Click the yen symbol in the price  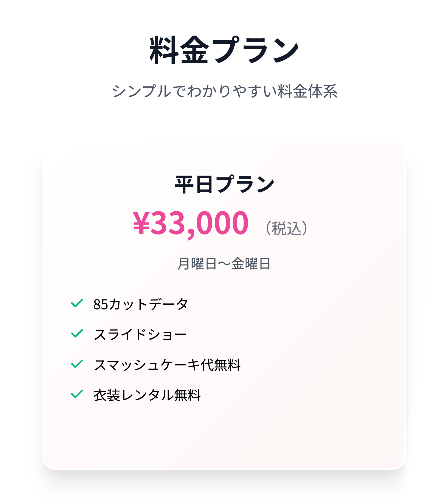click(141, 223)
